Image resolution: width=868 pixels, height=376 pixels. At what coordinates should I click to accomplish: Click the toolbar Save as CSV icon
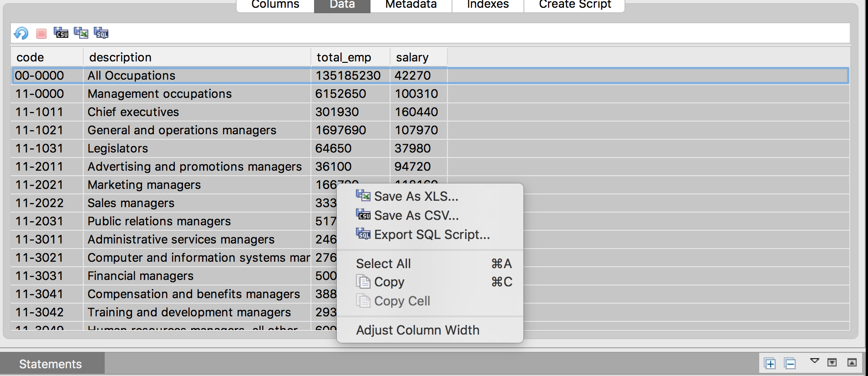click(x=61, y=33)
